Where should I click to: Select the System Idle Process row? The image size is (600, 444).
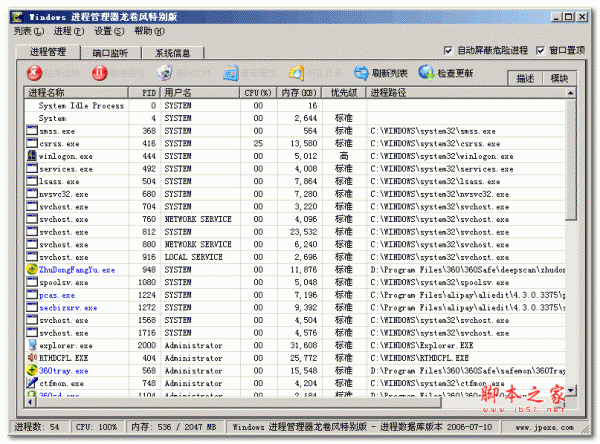[295, 105]
